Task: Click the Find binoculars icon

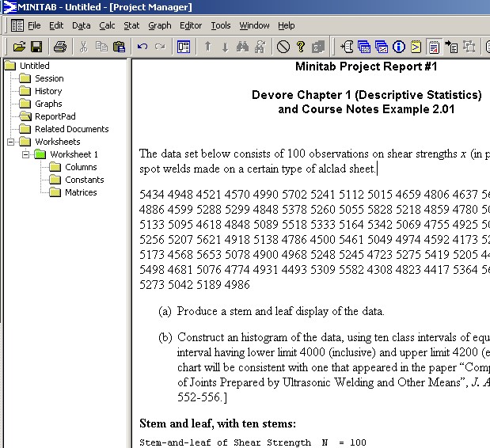Action: [x=242, y=47]
